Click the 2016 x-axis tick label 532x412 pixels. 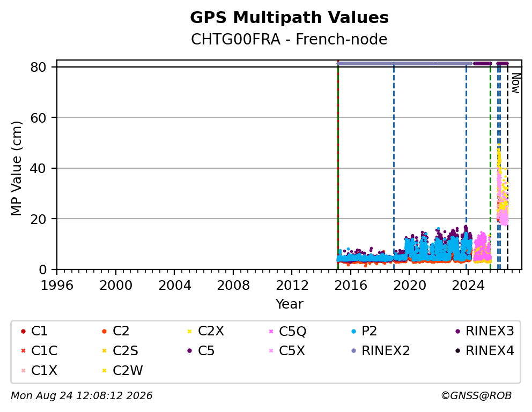[x=351, y=286]
